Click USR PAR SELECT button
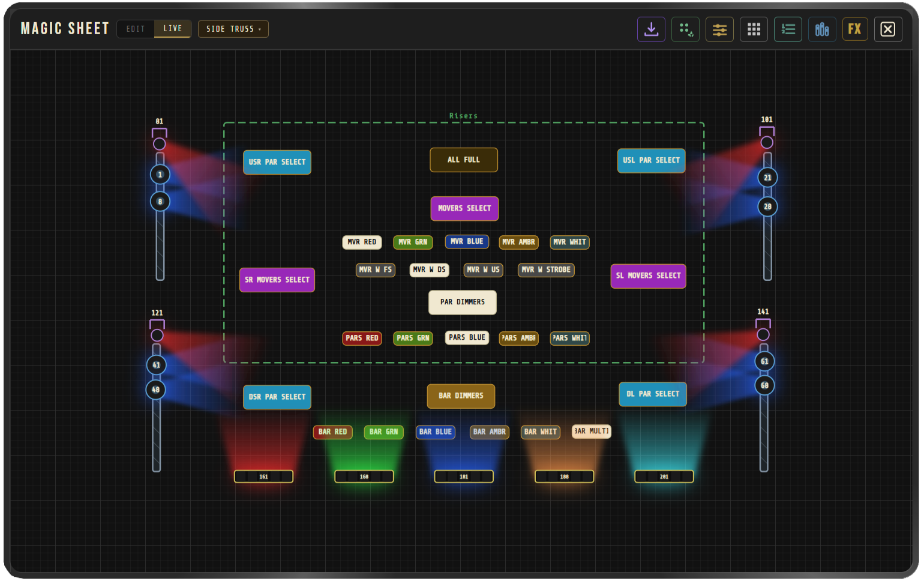Viewport: 924px width, 581px height. [x=277, y=162]
